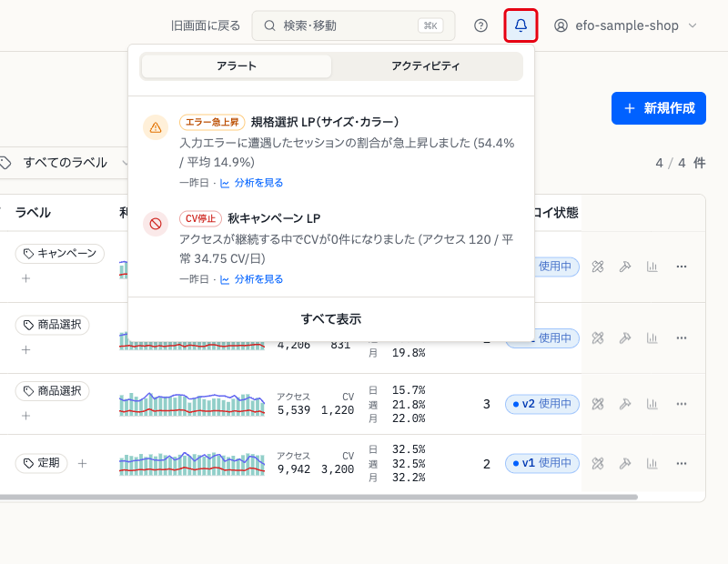Open efo-sample-shop account menu
Screen dimensions: 728x564
coord(625,25)
